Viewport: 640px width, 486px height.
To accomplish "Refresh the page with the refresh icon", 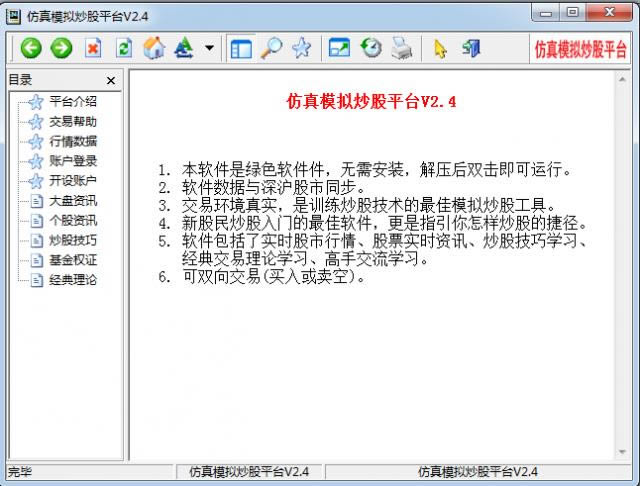I will point(124,47).
